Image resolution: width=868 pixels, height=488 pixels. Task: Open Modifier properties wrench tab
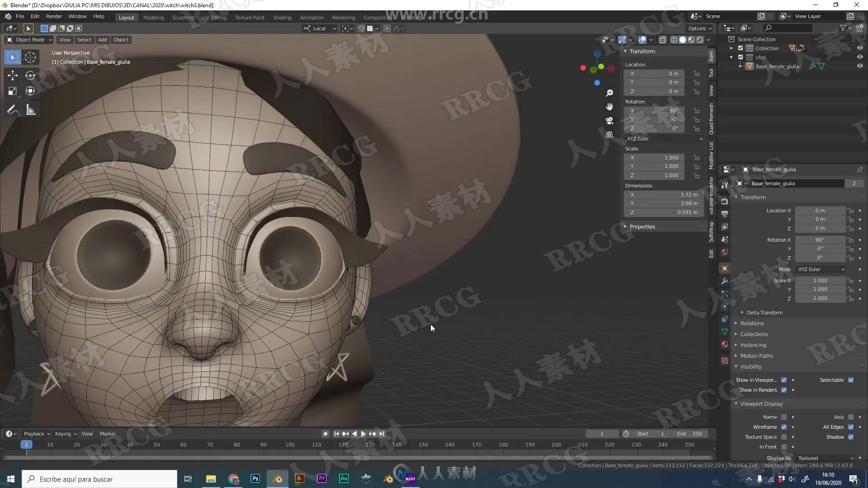[x=725, y=281]
